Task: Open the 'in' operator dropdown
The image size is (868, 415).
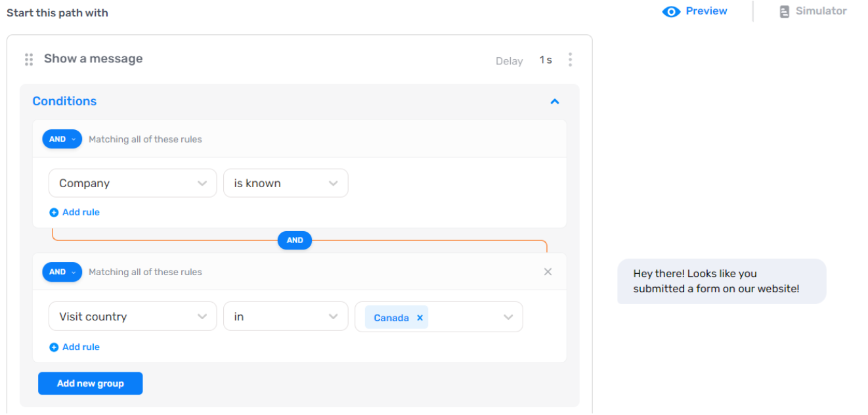Action: coord(286,316)
